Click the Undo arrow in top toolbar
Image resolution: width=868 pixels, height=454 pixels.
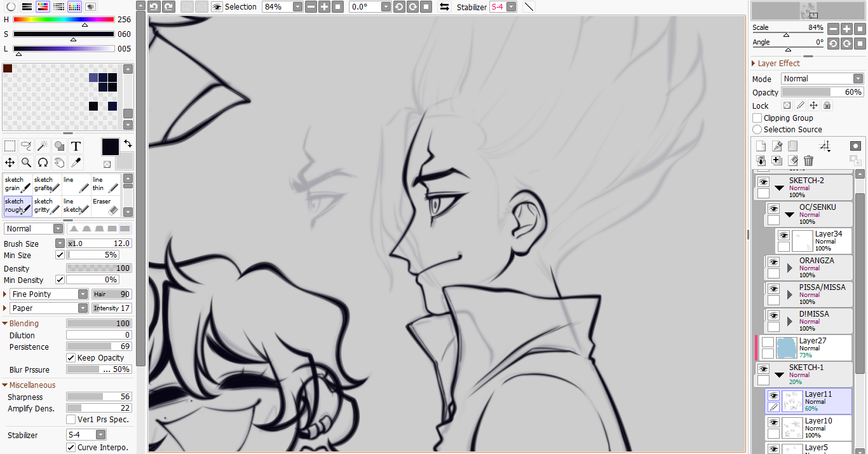click(x=154, y=7)
